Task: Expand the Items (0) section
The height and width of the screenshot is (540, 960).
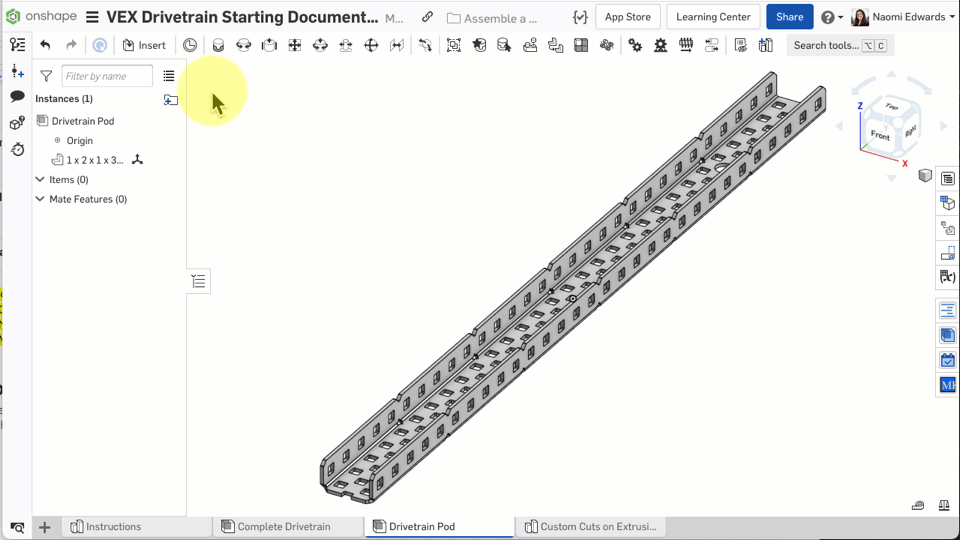Action: (x=40, y=180)
